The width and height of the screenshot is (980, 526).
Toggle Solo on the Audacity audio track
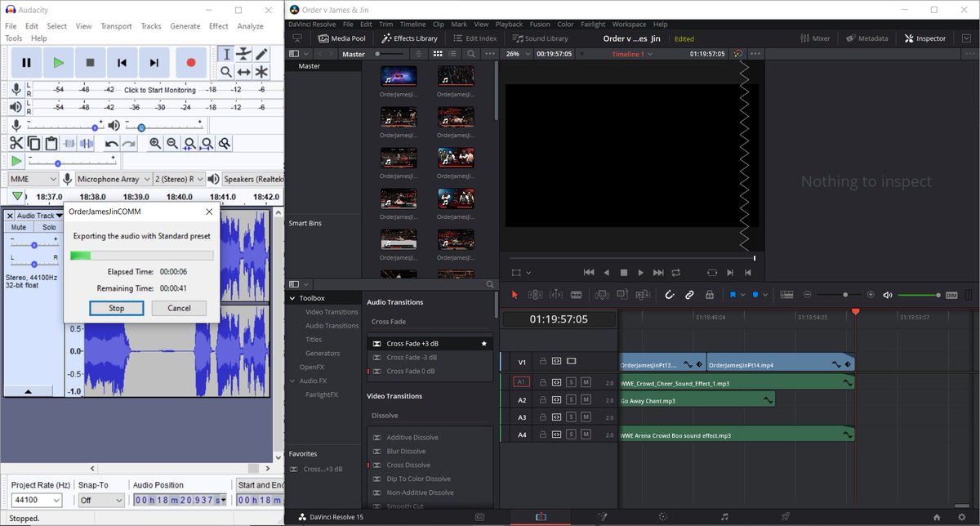[50, 227]
